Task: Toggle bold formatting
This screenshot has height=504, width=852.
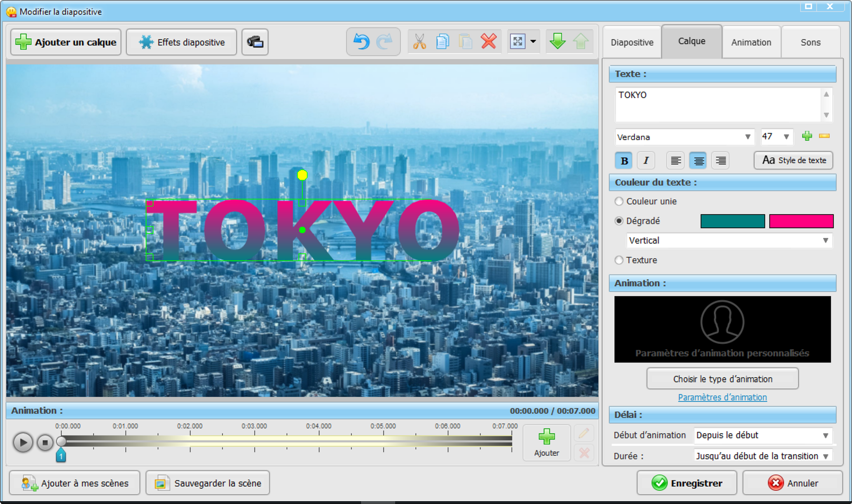Action: coord(624,161)
